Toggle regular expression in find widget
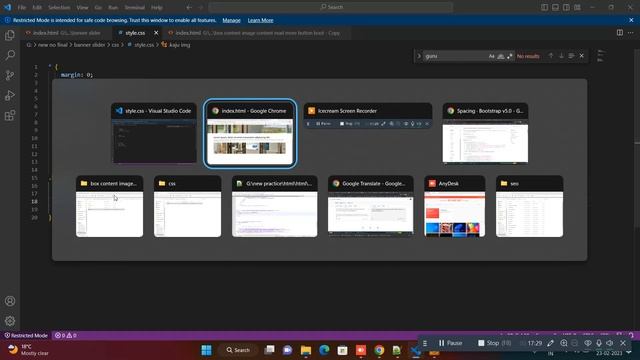The height and width of the screenshot is (360, 640). point(509,56)
